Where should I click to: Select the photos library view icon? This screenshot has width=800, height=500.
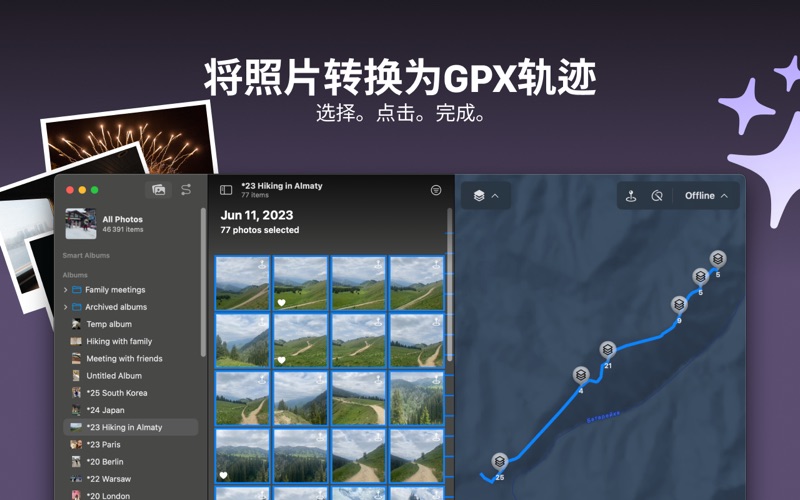[x=159, y=190]
